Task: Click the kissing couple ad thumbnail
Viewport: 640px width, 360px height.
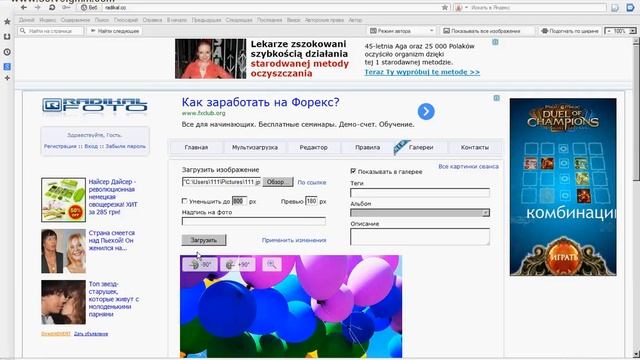Action: point(63,302)
